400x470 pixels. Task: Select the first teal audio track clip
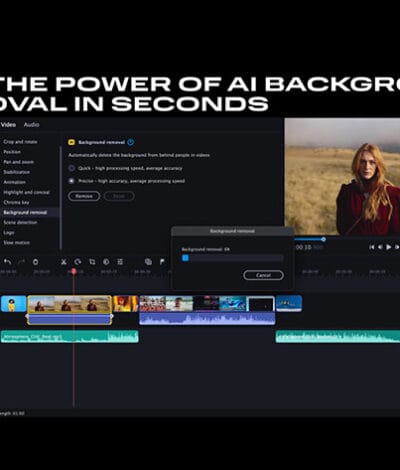(x=69, y=337)
